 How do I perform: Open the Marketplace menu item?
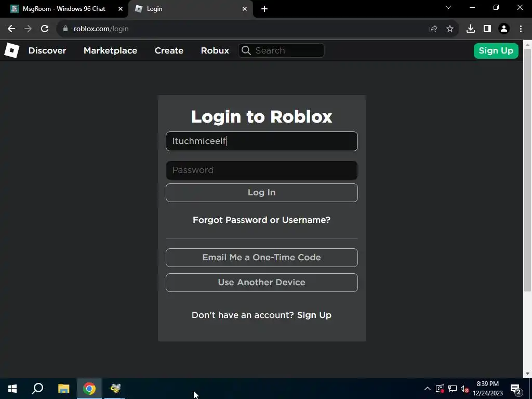pyautogui.click(x=110, y=50)
